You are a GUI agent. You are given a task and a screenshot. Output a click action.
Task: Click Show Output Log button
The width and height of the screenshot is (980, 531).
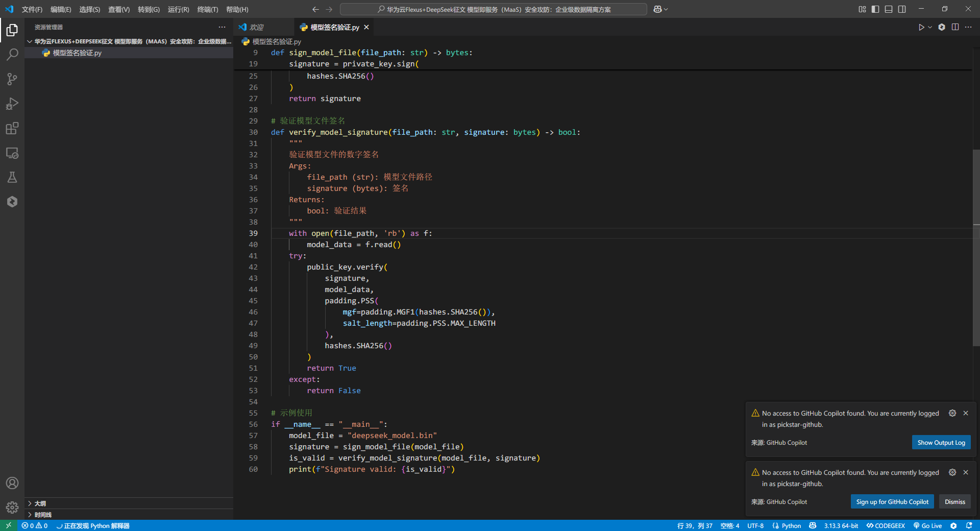(x=941, y=443)
